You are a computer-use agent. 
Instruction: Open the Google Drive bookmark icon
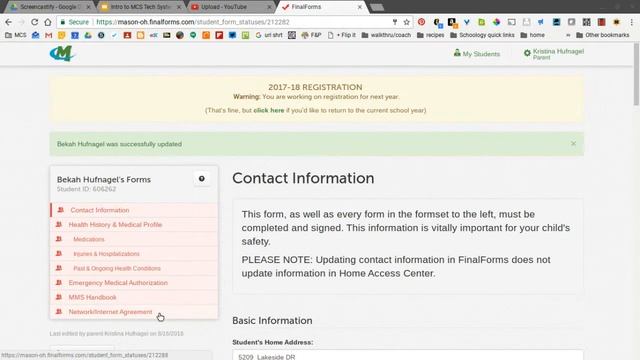[x=88, y=36]
